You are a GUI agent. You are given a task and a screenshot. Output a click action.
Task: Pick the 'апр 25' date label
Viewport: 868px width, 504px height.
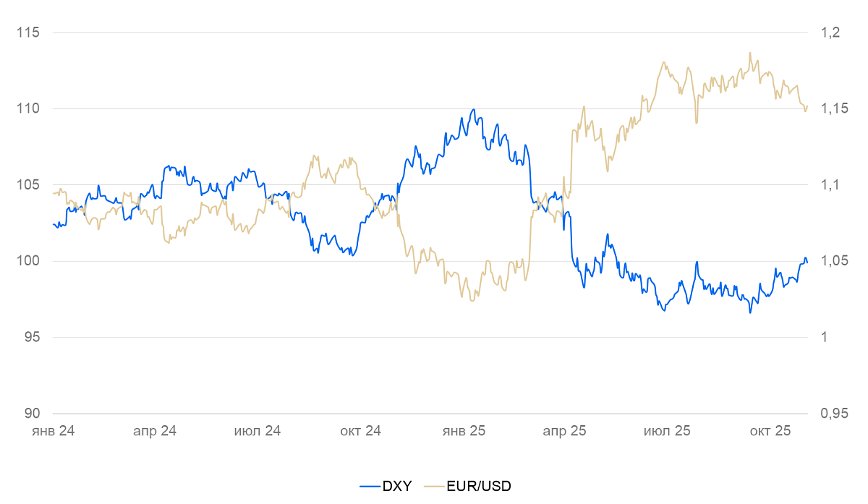pyautogui.click(x=565, y=431)
